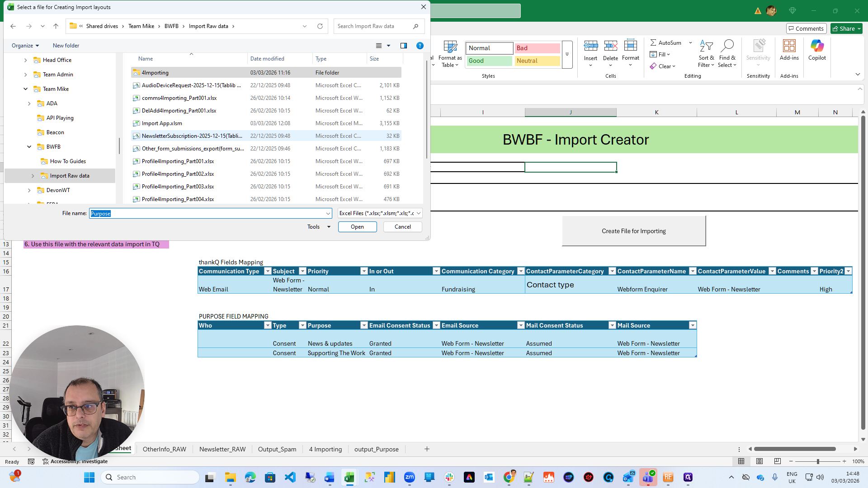The height and width of the screenshot is (488, 868).
Task: Refresh the Import Raw data folder
Action: 320,26
